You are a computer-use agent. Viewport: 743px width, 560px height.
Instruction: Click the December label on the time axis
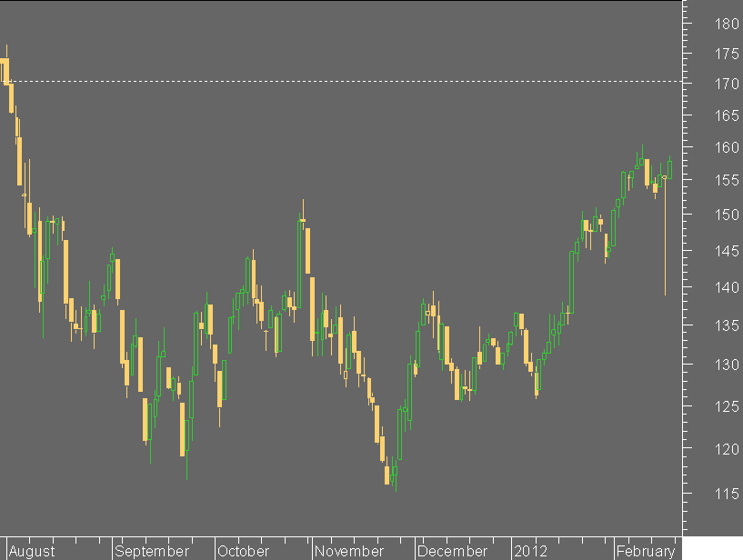click(x=452, y=551)
